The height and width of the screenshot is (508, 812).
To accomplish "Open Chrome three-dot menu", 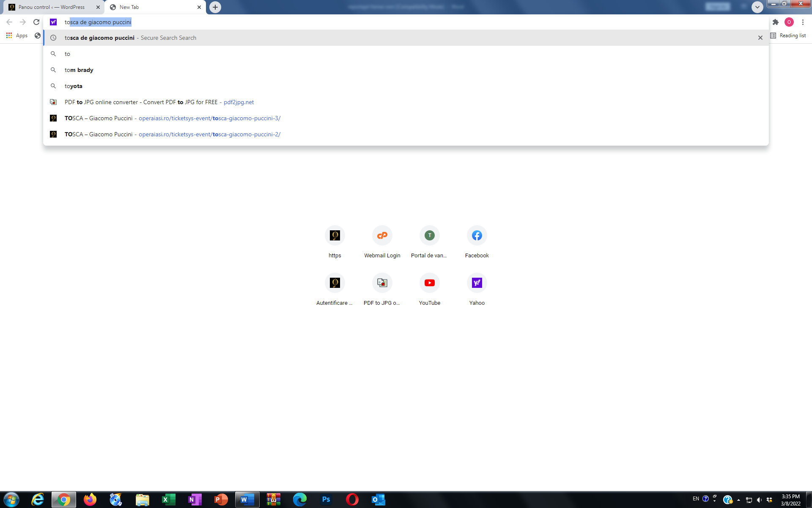I will coord(803,22).
